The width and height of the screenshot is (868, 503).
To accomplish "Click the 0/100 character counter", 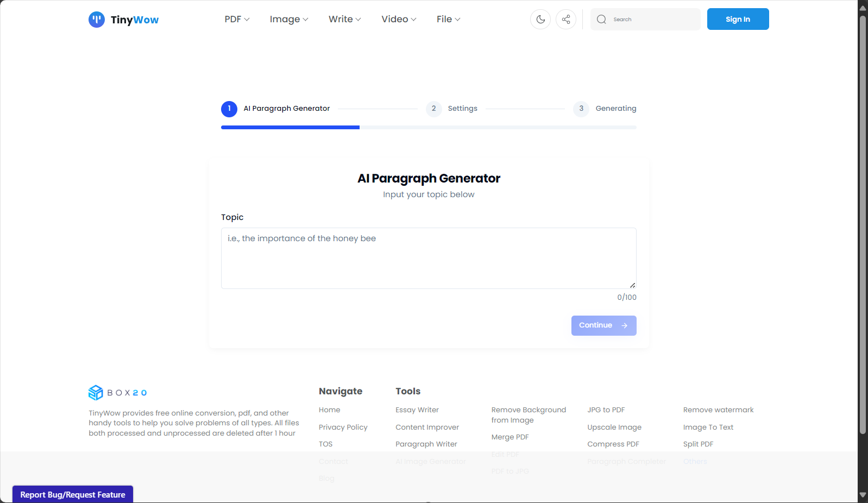I will point(626,298).
